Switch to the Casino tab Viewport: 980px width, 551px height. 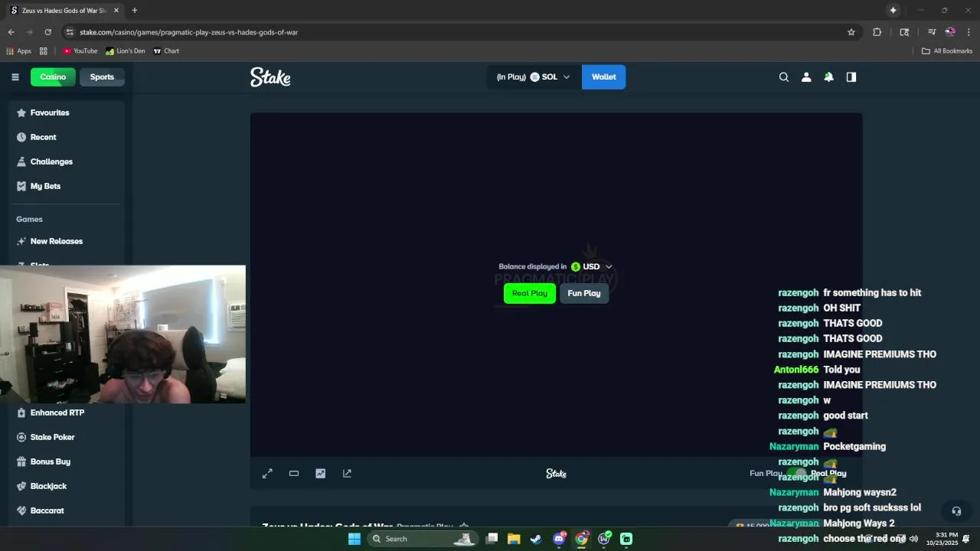point(53,77)
